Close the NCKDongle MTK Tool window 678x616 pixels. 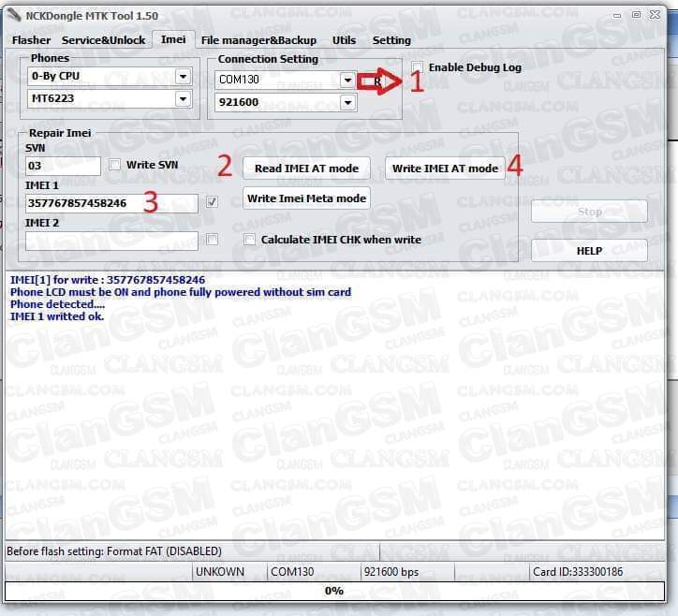pyautogui.click(x=656, y=15)
